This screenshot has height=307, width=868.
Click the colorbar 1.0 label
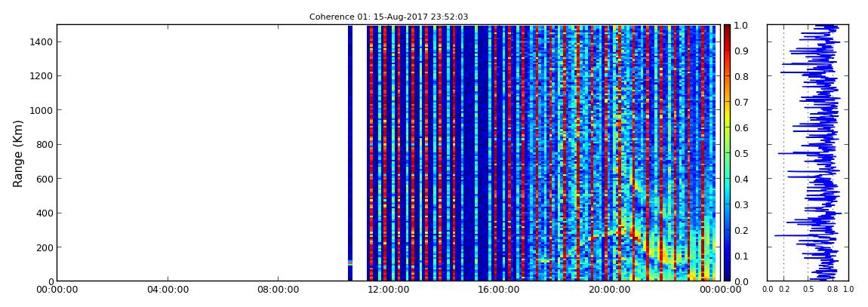coord(740,26)
